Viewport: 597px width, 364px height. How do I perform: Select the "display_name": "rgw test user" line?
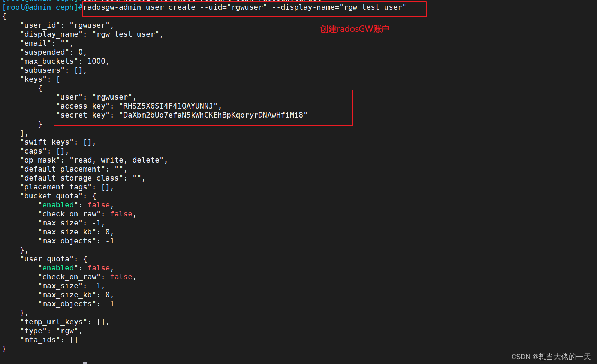92,34
